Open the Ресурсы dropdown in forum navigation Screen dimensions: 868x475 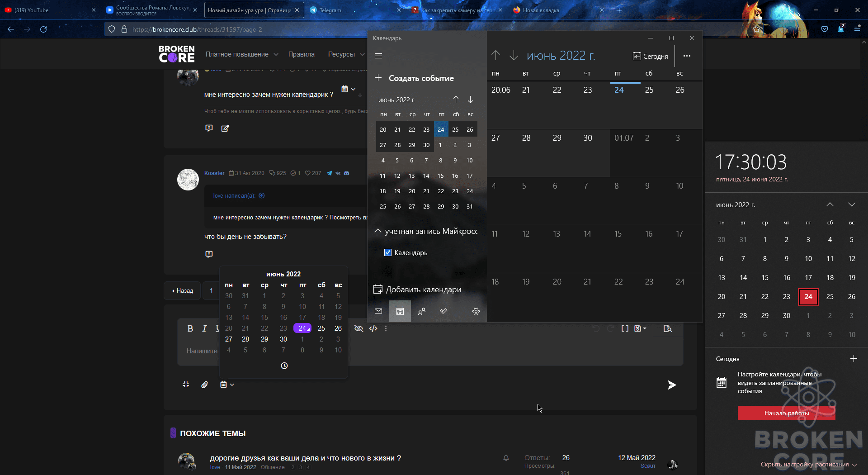pyautogui.click(x=346, y=54)
